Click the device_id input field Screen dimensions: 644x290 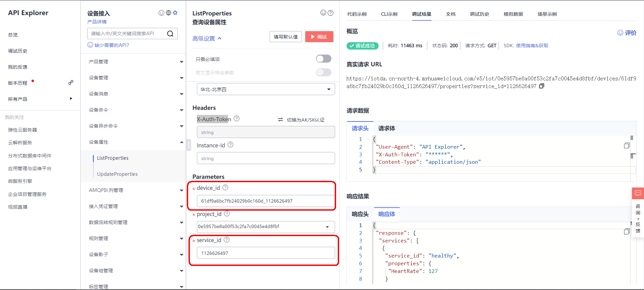point(266,201)
